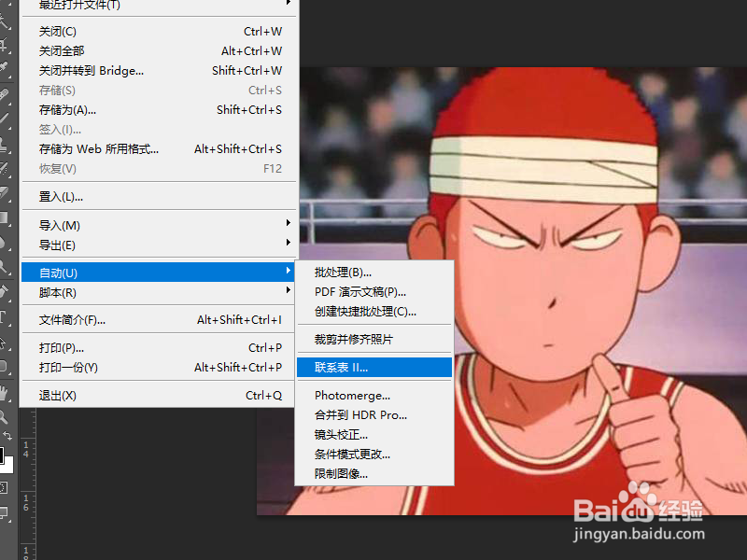Expand the 导入(M) submenu arrow
Screen dimensions: 747x560
point(289,223)
